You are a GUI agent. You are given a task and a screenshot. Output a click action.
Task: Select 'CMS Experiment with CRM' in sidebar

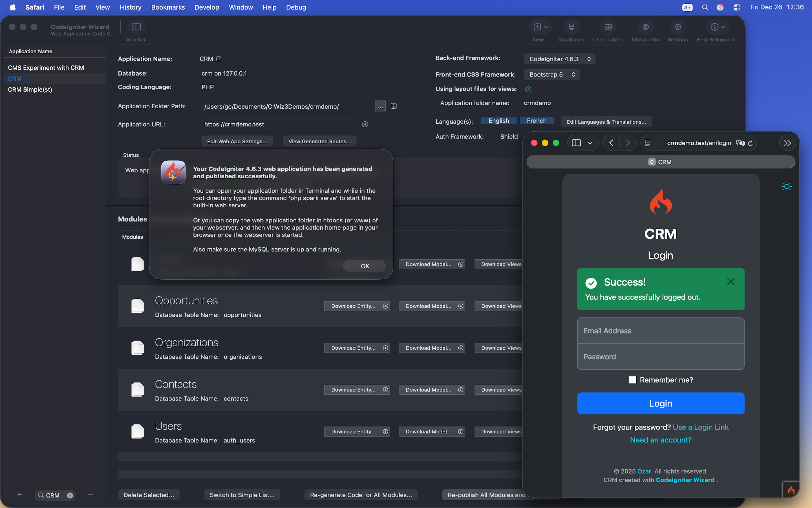point(55,68)
